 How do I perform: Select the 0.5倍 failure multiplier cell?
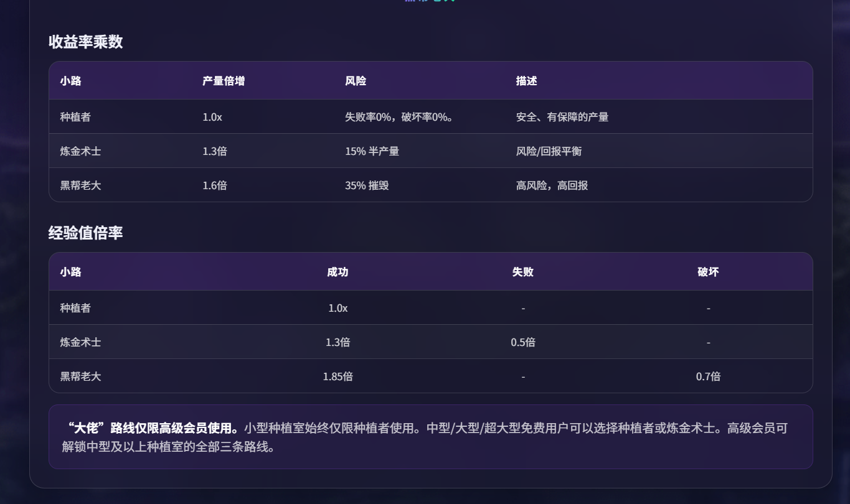point(522,342)
